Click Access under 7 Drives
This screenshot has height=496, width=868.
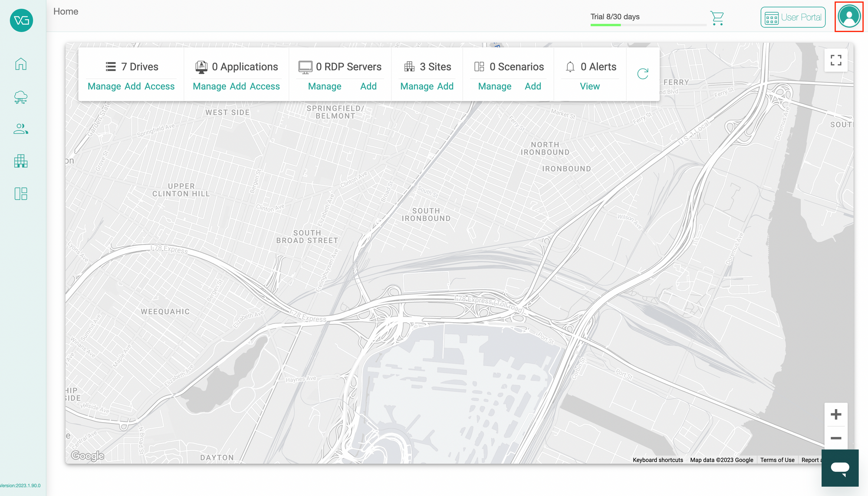pyautogui.click(x=160, y=86)
